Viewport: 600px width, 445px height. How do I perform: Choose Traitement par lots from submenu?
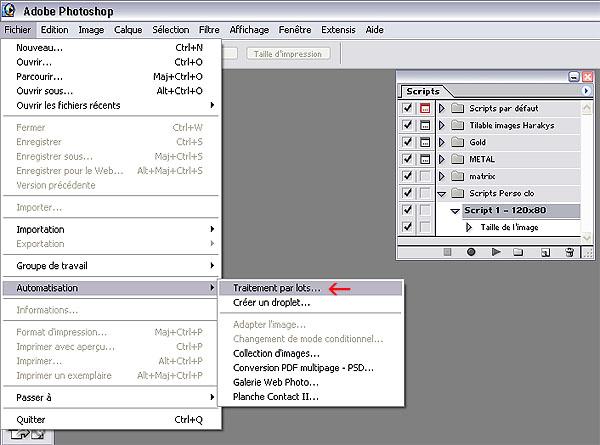pyautogui.click(x=310, y=288)
